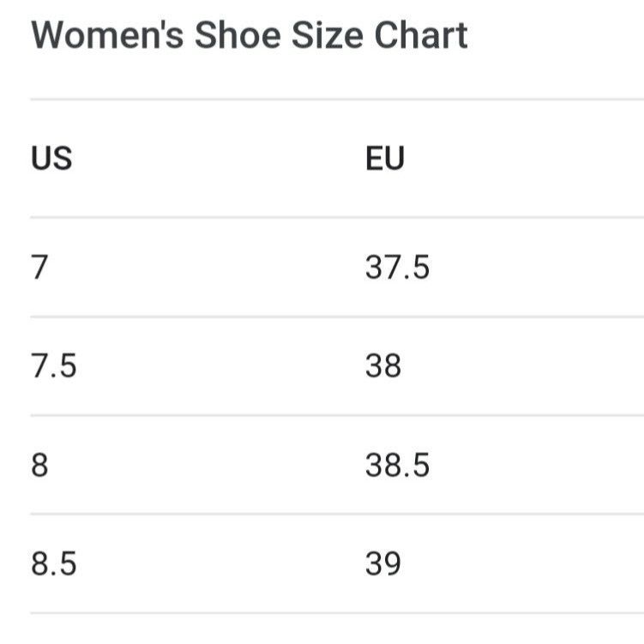Select the EU size 37.5 cell

click(397, 267)
